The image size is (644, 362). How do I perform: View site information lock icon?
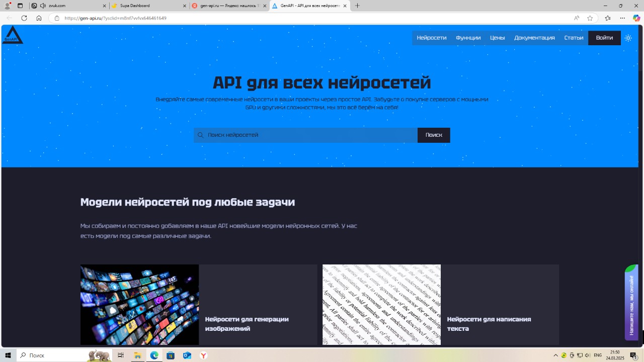coord(57,18)
